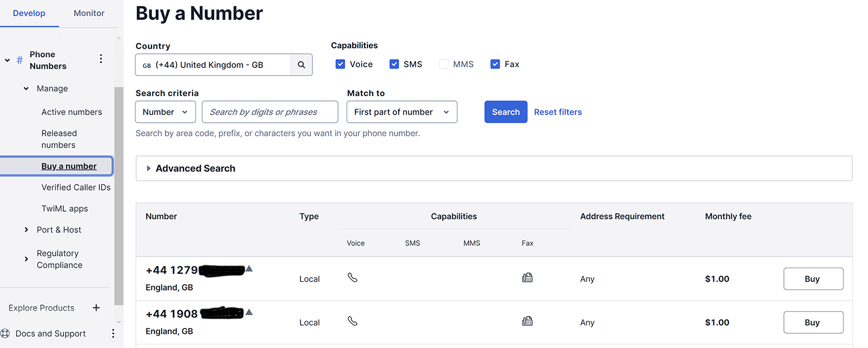Disable the Fax capability checkbox

pos(495,64)
